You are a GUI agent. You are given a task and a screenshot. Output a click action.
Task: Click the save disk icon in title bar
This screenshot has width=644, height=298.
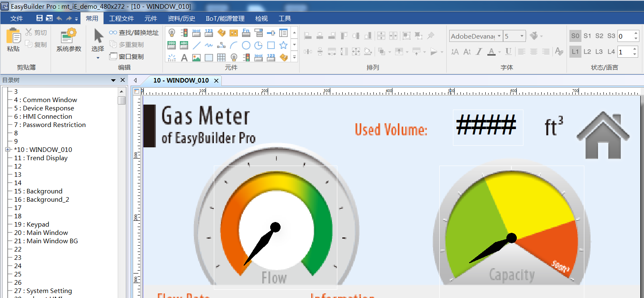pos(39,18)
